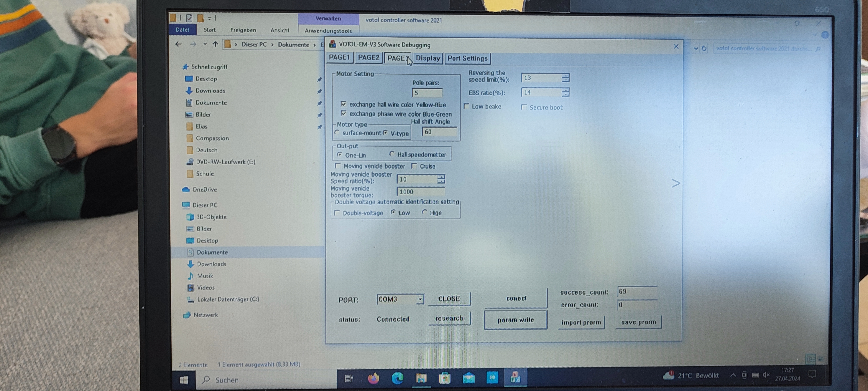Toggle exchange hall wire color Yellow-Blue
The height and width of the screenshot is (391, 868).
coord(343,104)
